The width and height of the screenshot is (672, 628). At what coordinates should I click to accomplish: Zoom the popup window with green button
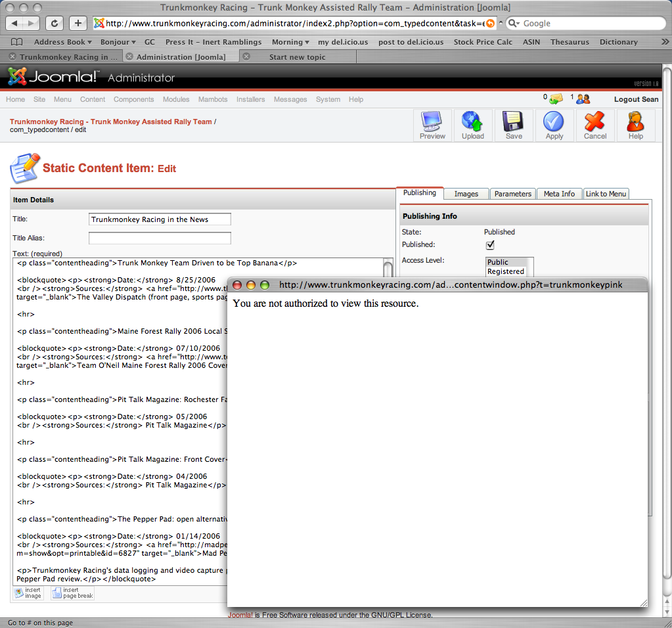click(265, 285)
